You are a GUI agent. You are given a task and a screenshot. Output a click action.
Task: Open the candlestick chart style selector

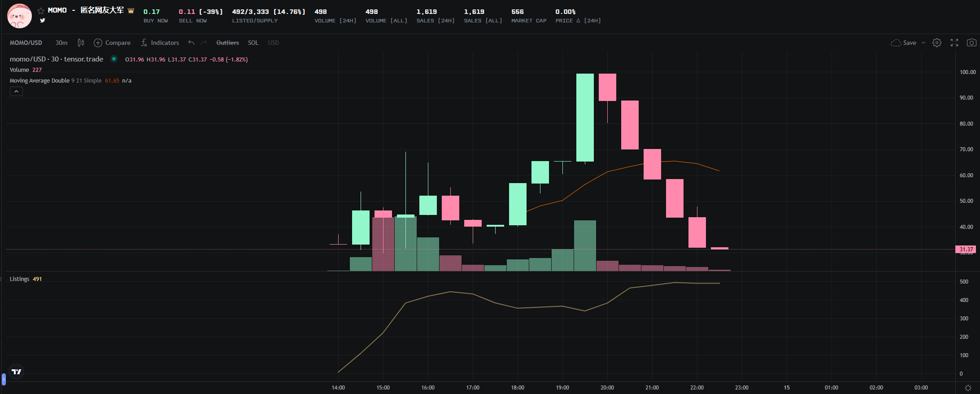(81, 43)
